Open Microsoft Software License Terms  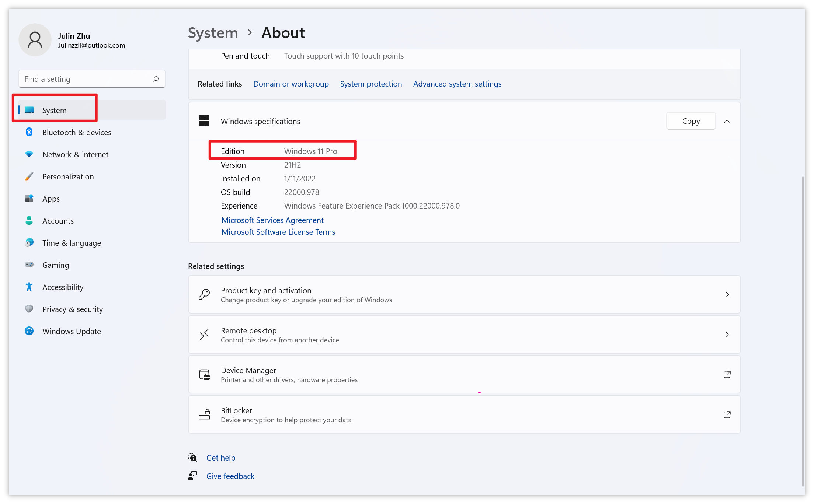point(278,232)
